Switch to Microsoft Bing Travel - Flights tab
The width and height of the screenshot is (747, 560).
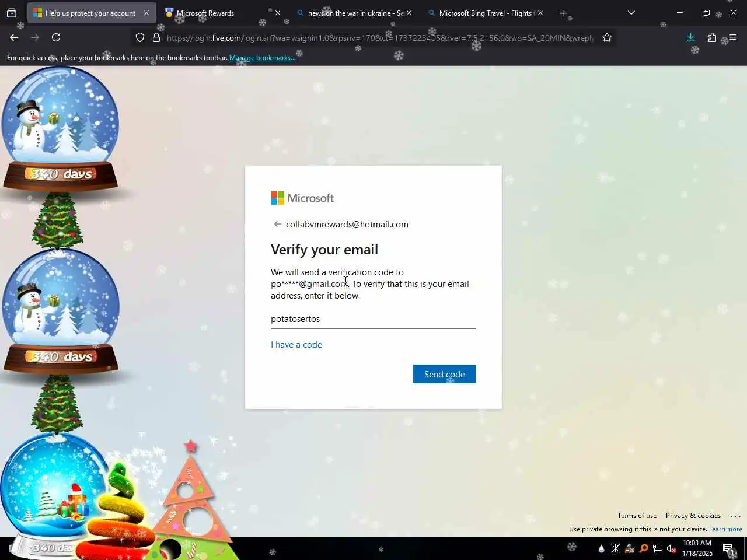pyautogui.click(x=484, y=13)
